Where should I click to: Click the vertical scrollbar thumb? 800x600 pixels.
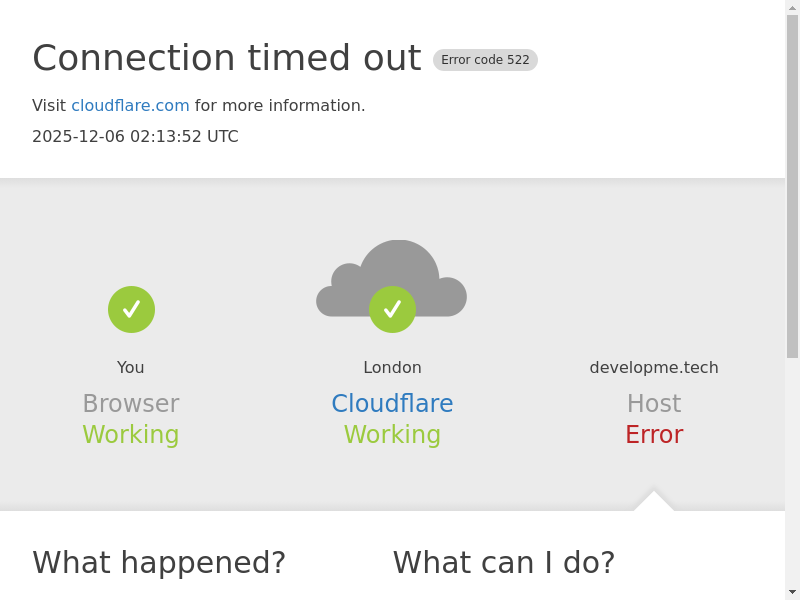point(792,185)
